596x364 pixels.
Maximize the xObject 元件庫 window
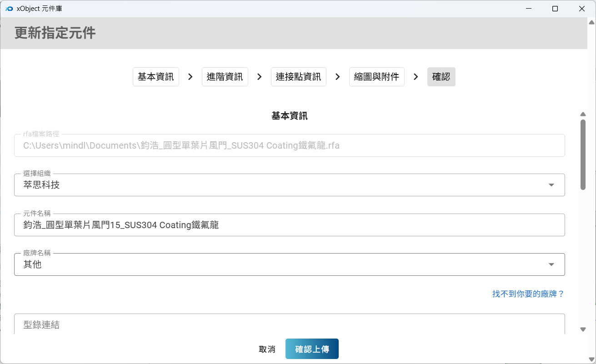click(x=555, y=9)
